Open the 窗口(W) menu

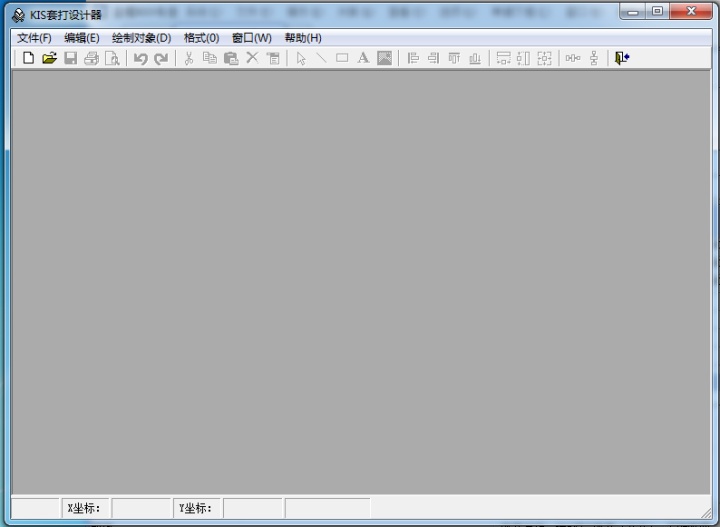click(x=252, y=38)
